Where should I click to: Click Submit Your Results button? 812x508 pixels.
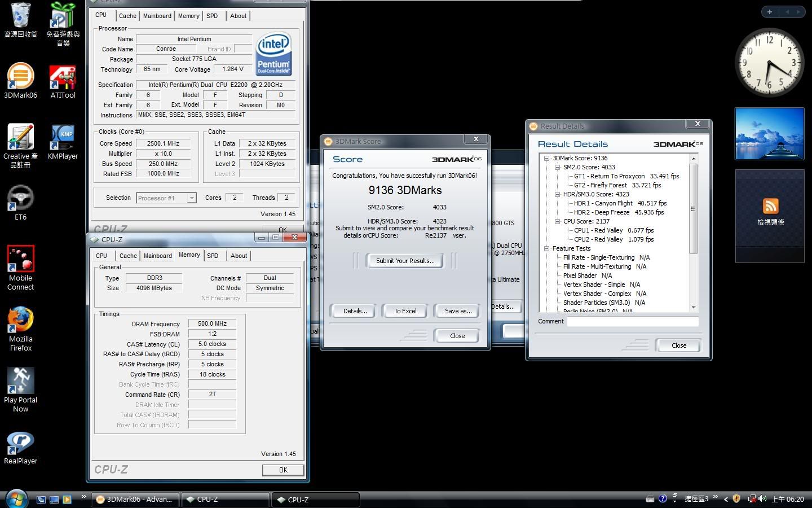[x=405, y=261]
